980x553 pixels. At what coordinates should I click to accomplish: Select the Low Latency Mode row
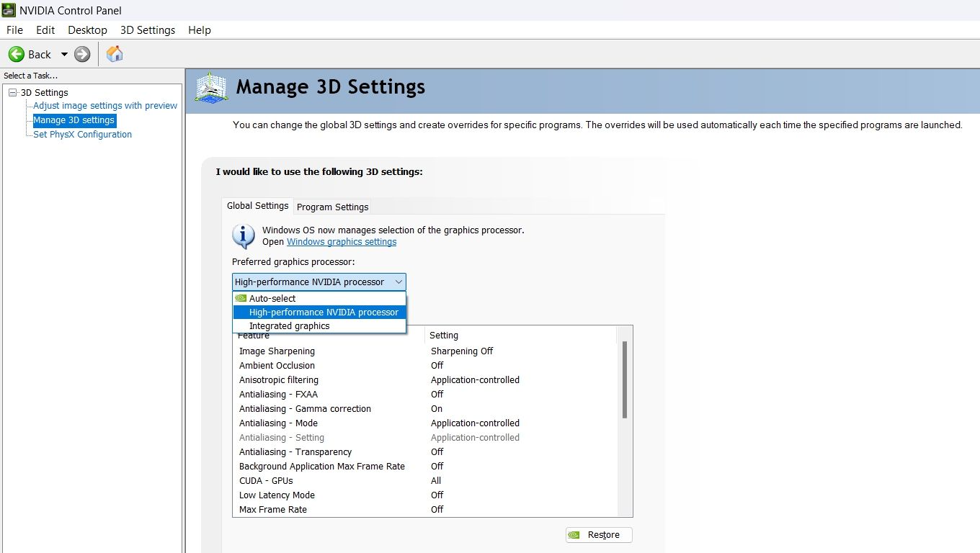pyautogui.click(x=425, y=495)
